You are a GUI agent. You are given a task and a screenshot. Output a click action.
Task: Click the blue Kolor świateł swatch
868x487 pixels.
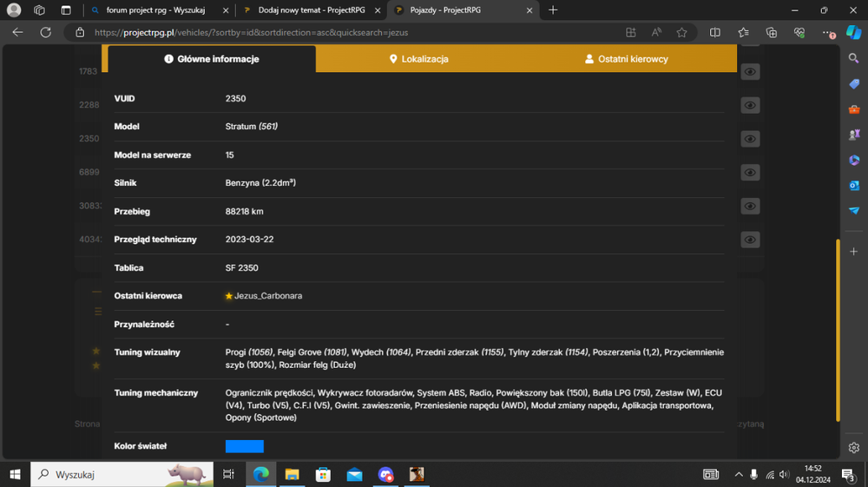[x=244, y=446]
